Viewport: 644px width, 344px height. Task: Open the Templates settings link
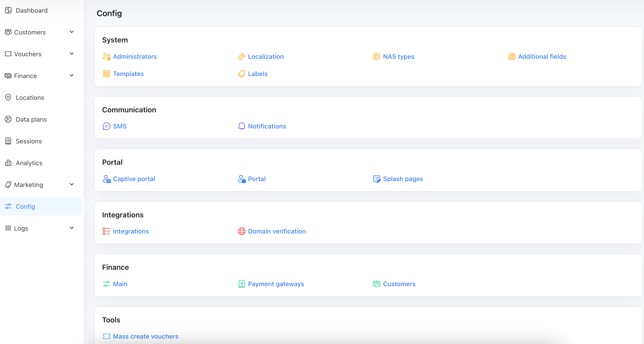[x=128, y=74]
